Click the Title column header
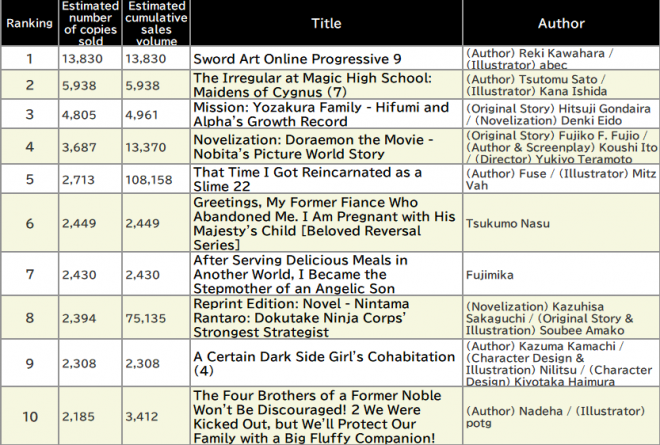660x445 pixels. [x=326, y=23]
